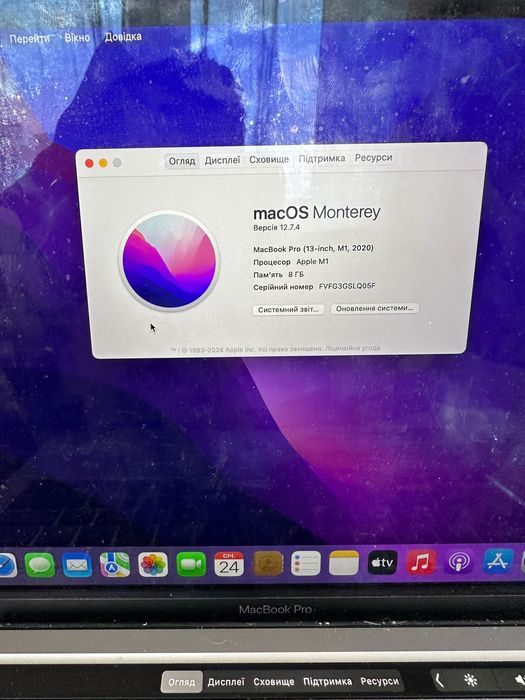Close the About This Mac window
Image resolution: width=525 pixels, height=700 pixels.
click(89, 163)
